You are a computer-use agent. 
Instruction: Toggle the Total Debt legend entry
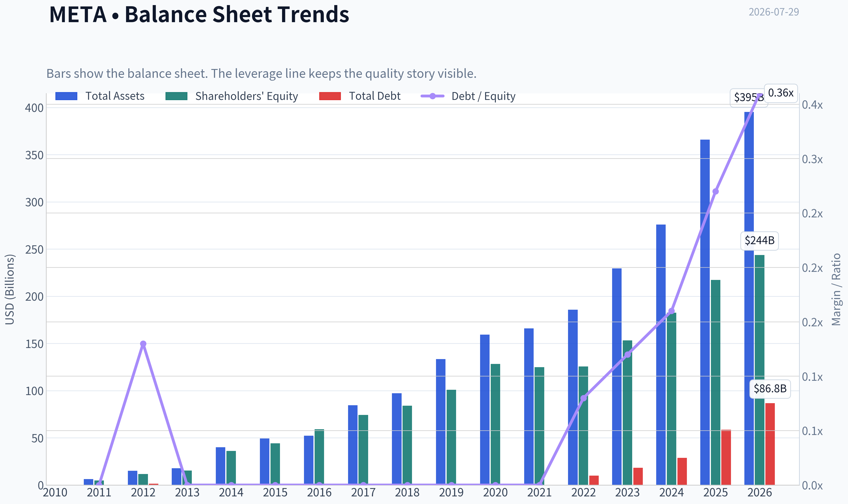[360, 96]
